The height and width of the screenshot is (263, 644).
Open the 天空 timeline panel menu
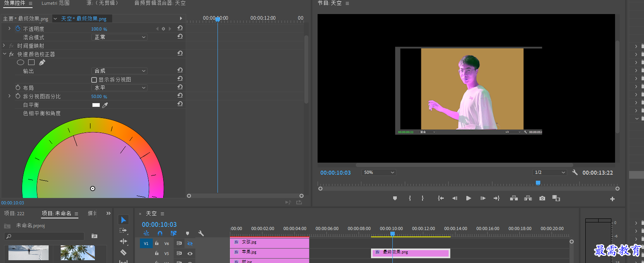[162, 214]
